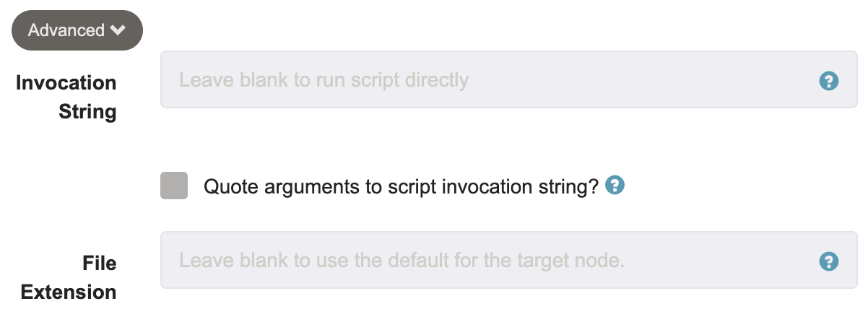Select the word Advanced in the button
The image size is (868, 322).
coord(66,30)
